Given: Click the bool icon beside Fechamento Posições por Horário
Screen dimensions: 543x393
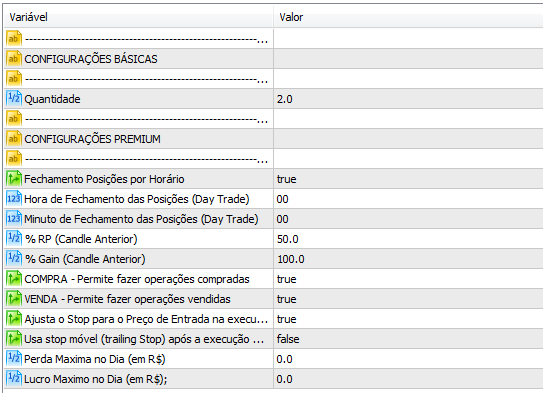Looking at the screenshot, I should [14, 179].
